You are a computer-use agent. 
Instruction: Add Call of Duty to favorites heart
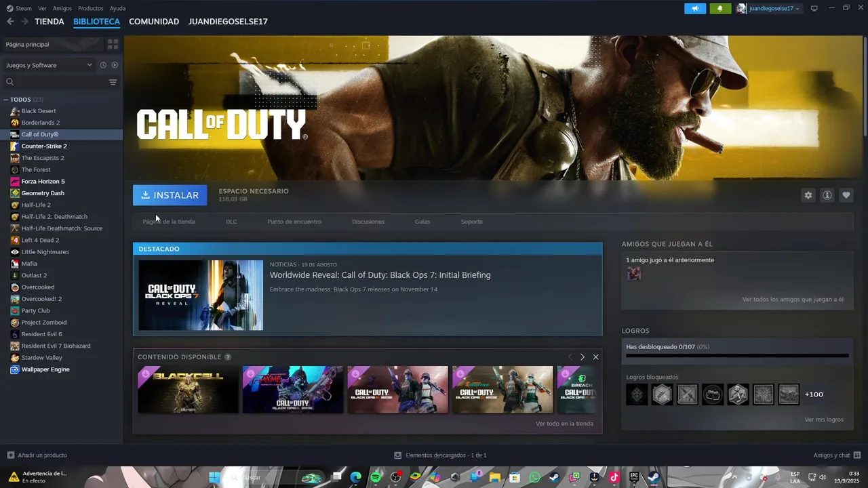click(846, 195)
